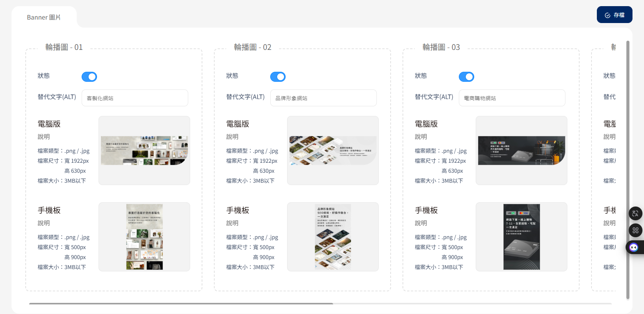Select ALT text field containing 電商購物網站
644x314 pixels.
(512, 98)
